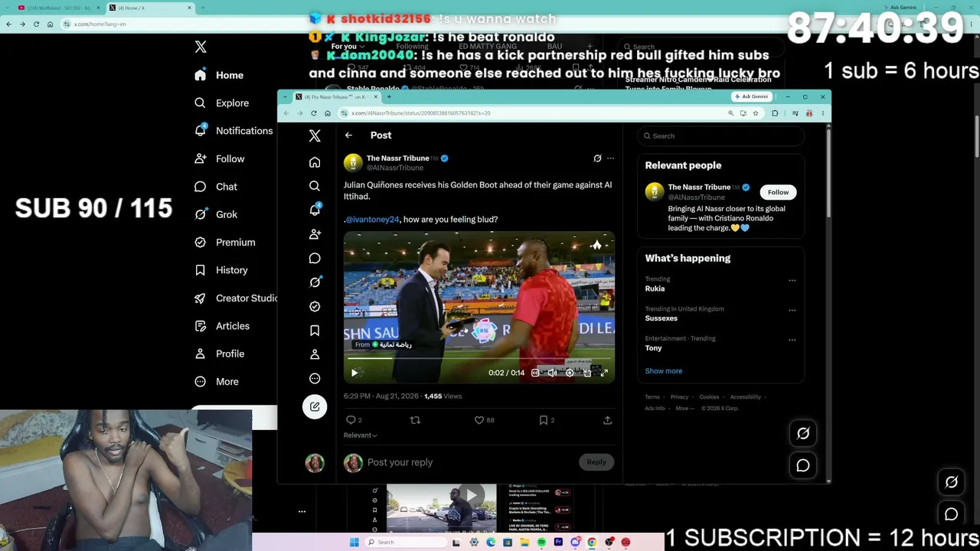
Task: Expand the Relevant replies sort dropdown
Action: tap(361, 435)
